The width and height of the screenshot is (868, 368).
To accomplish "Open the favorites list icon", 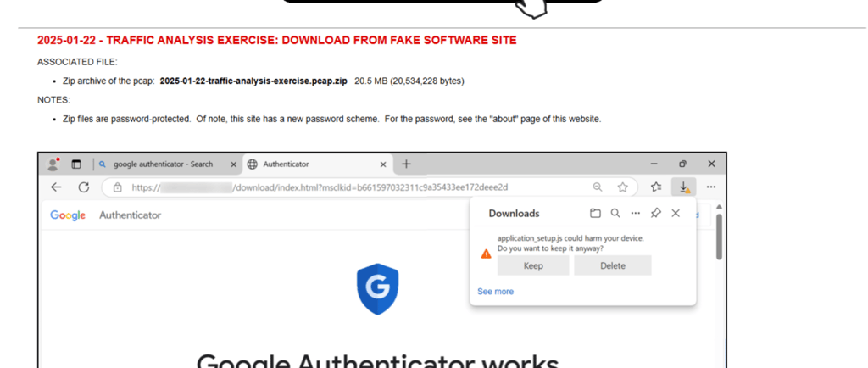I will pos(655,187).
